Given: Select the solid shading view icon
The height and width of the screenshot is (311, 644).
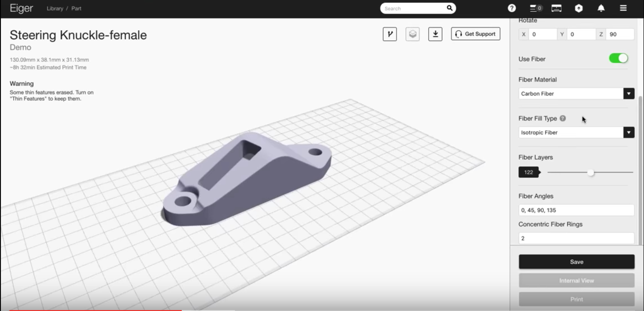Looking at the screenshot, I should (412, 34).
